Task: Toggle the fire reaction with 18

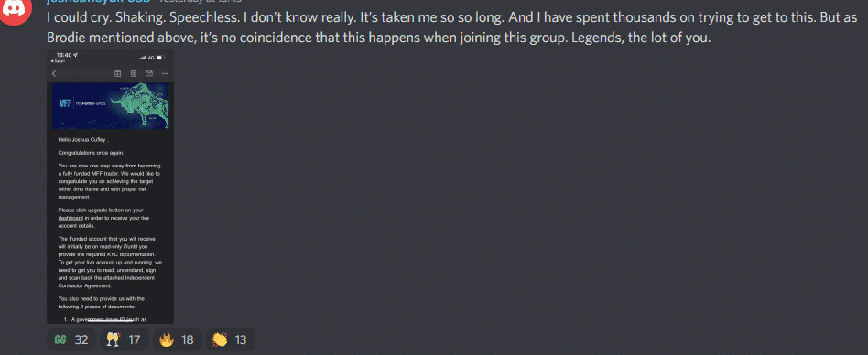Action: pyautogui.click(x=177, y=339)
